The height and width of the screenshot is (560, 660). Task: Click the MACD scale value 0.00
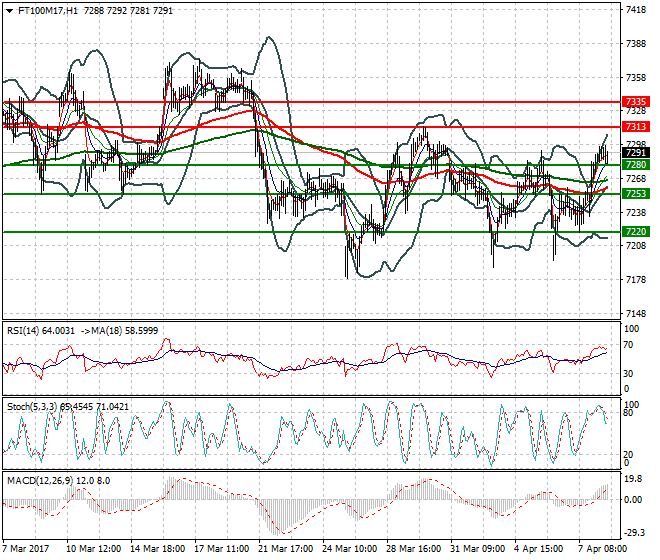pos(633,500)
